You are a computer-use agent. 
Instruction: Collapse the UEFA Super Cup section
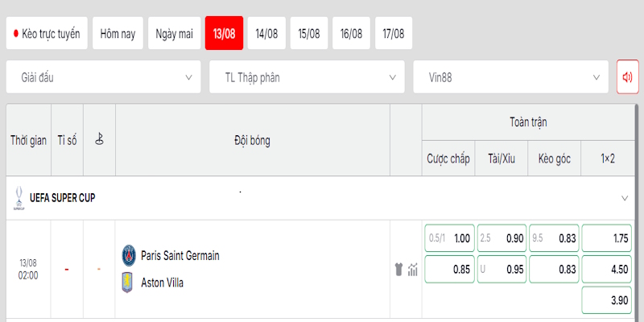tap(625, 198)
